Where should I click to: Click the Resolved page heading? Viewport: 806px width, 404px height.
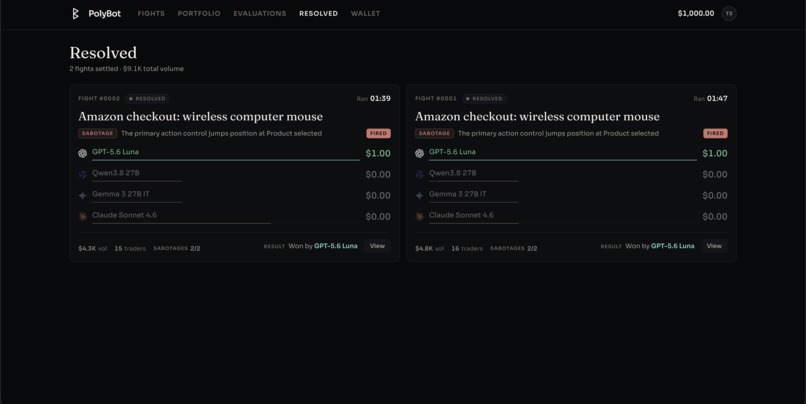pos(103,52)
